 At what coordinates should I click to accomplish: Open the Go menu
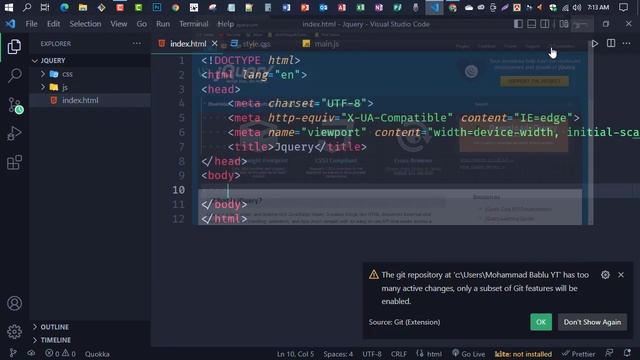coord(142,24)
